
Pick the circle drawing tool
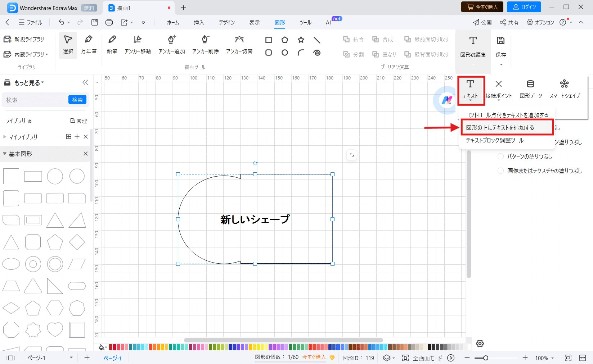285,53
